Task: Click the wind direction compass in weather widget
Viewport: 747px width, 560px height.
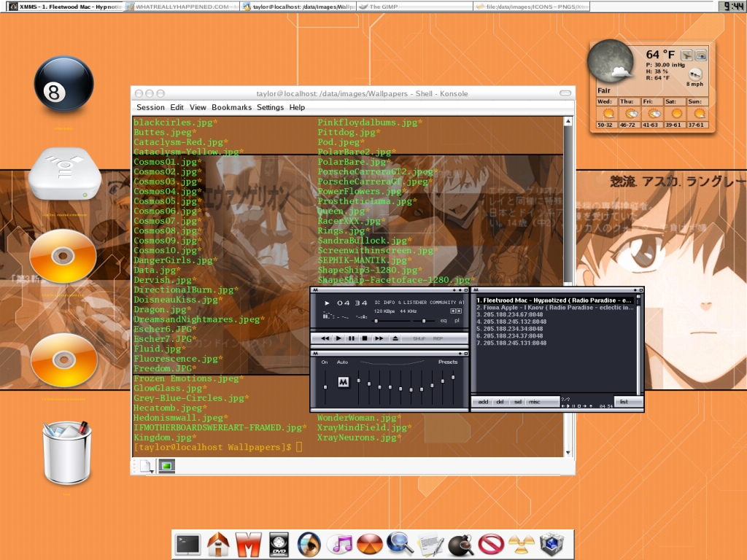Action: click(x=695, y=74)
